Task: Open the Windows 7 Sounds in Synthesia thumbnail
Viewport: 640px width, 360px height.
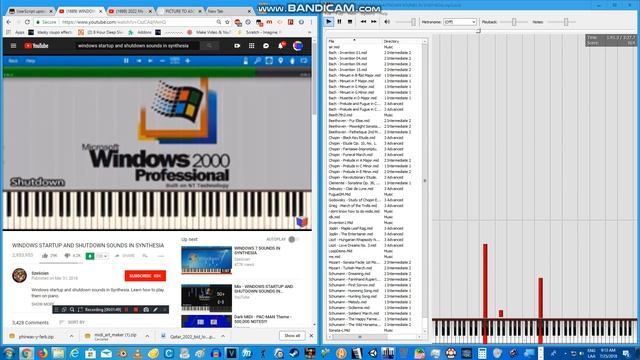Action: tap(207, 260)
